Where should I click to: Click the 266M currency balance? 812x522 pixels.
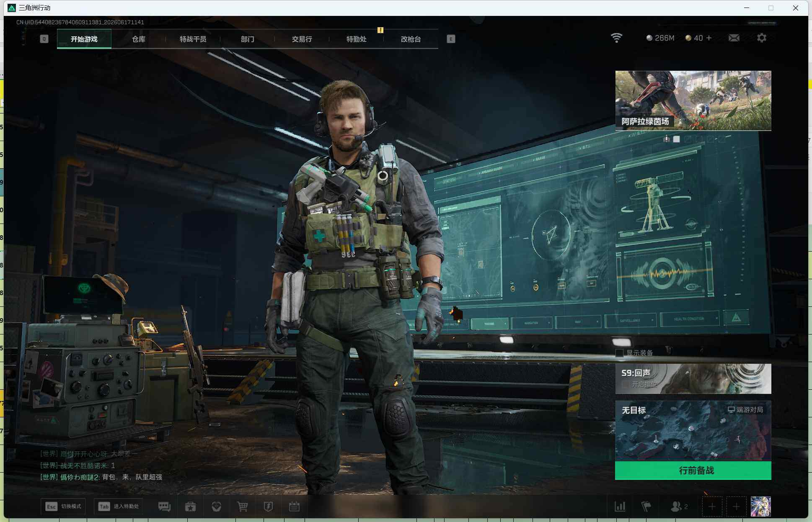coord(660,38)
